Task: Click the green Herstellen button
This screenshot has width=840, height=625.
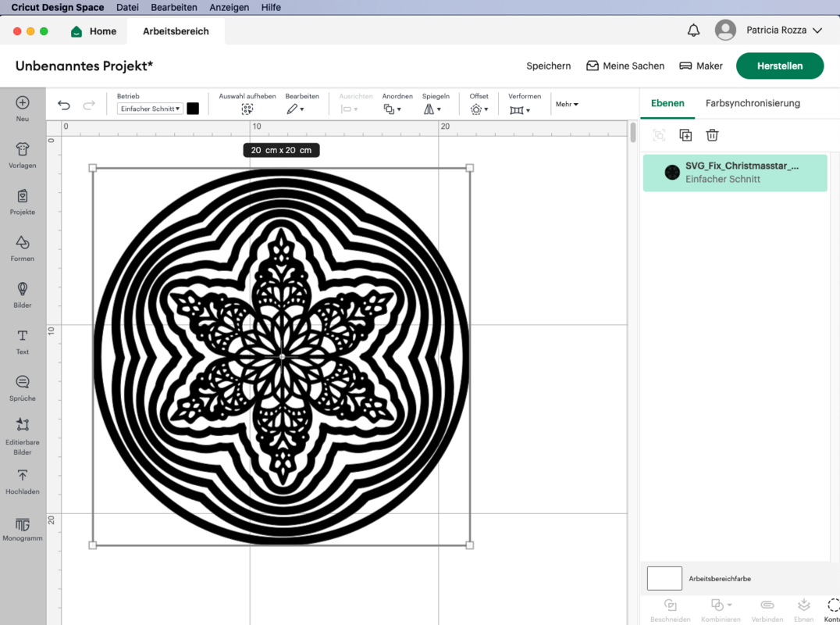Action: coord(779,66)
